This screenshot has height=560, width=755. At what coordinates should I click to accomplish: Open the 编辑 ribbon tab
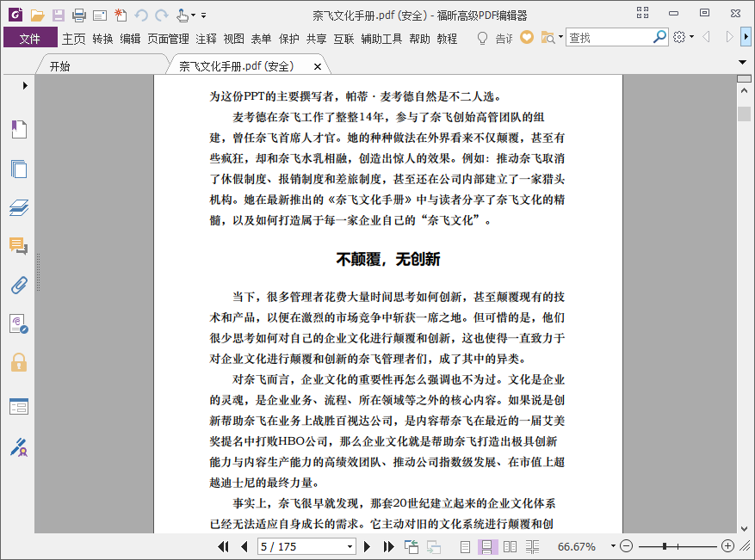(x=130, y=39)
